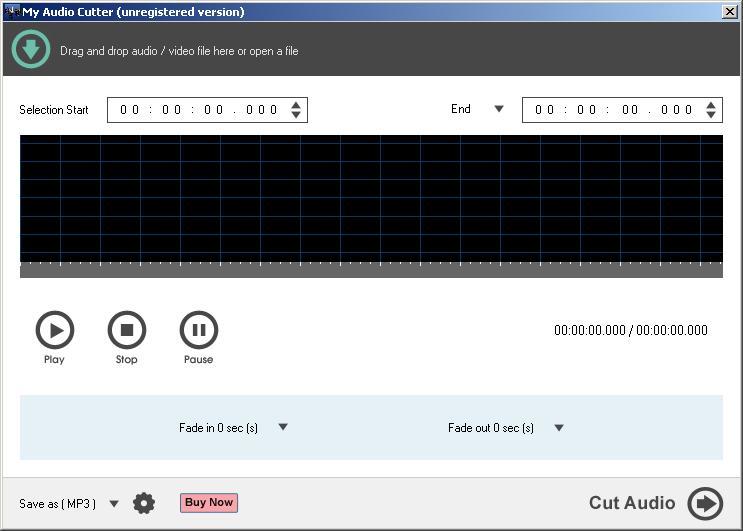Click the Drag and drop audio text

tap(179, 51)
